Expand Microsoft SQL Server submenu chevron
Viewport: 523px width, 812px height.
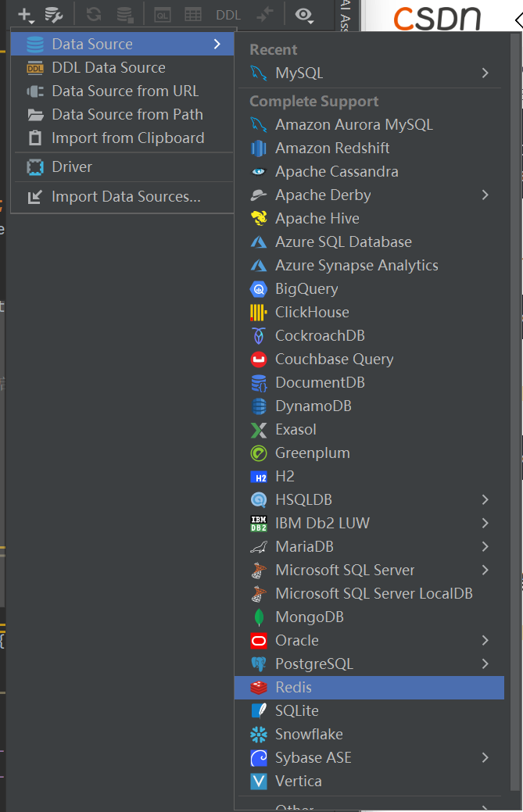coord(485,571)
